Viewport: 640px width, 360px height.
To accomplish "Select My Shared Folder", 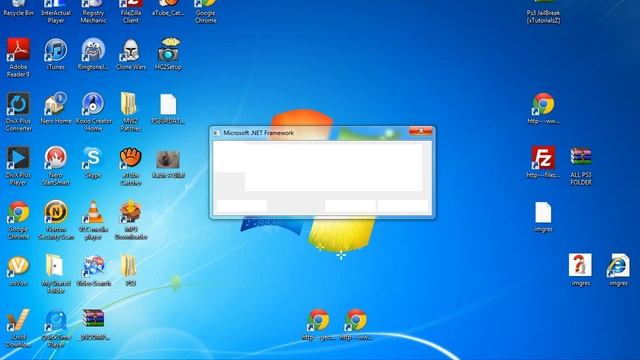I will coord(55,266).
